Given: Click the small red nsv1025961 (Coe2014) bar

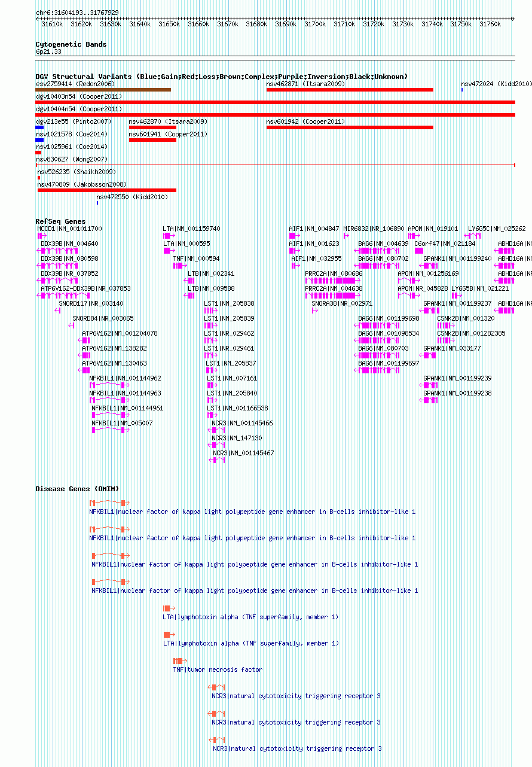Looking at the screenshot, I should 38,153.
